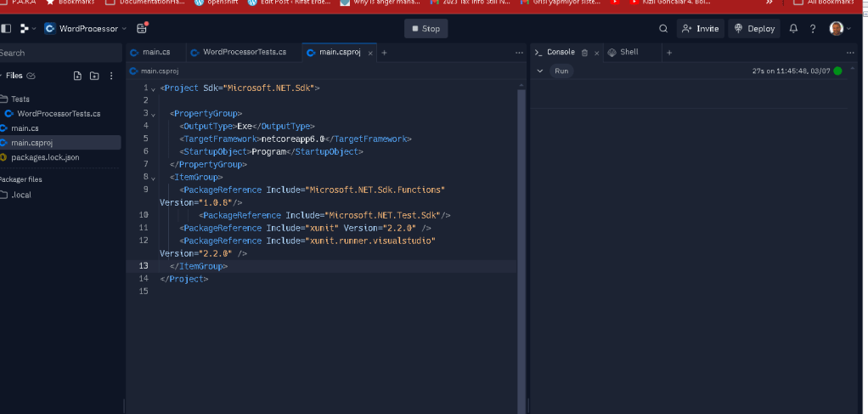Invite collaborators to the Repl
Screen dimensions: 868x414
point(701,29)
